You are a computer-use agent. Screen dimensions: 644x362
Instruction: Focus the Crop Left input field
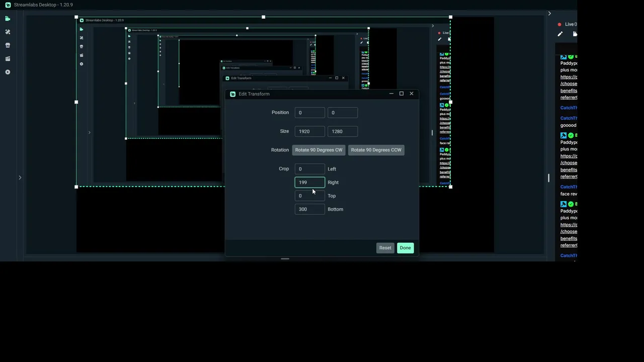click(x=310, y=169)
